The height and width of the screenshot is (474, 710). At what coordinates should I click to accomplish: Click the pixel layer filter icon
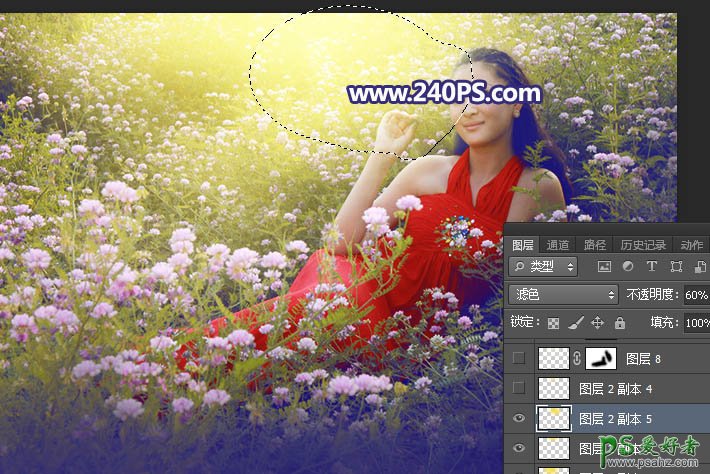(604, 267)
